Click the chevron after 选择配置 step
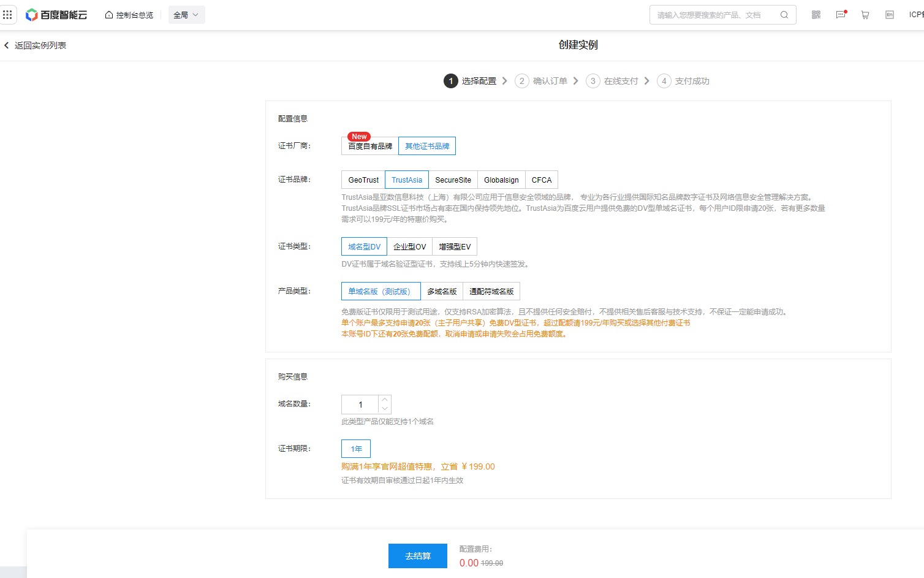 pyautogui.click(x=505, y=81)
